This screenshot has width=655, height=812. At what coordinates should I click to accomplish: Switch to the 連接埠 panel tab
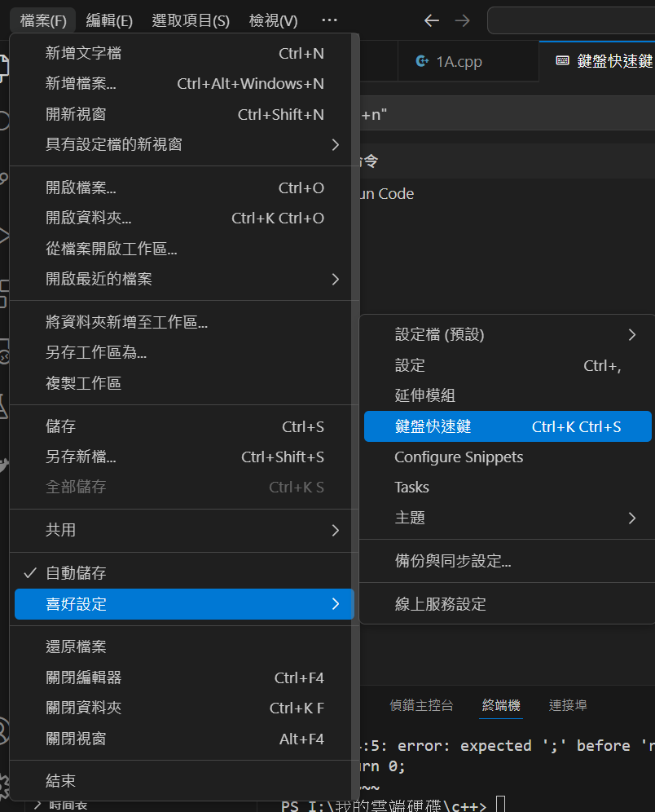point(568,705)
